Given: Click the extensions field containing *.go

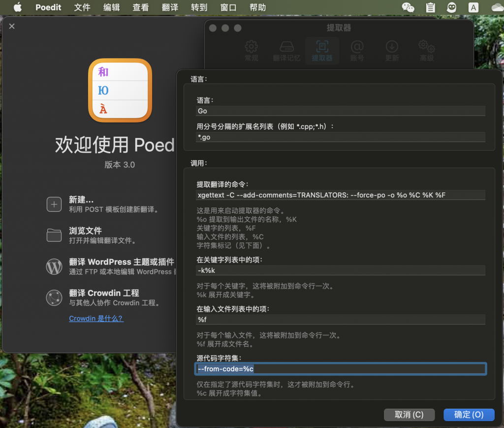Looking at the screenshot, I should 341,137.
